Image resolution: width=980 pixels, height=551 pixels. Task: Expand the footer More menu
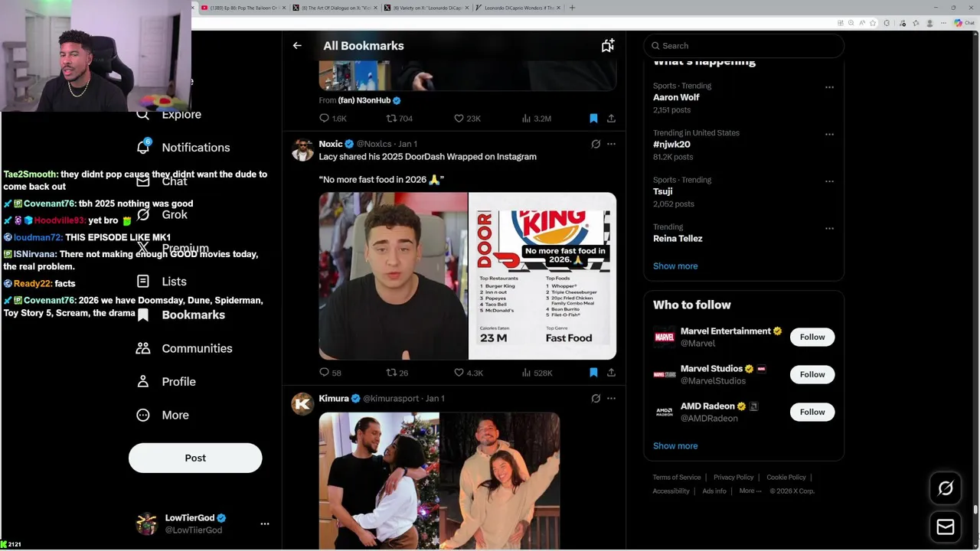click(750, 491)
